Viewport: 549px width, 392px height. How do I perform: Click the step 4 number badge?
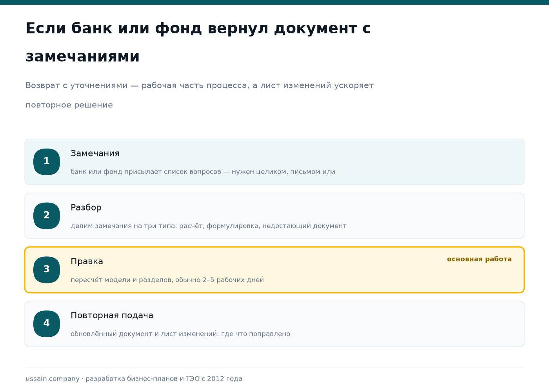(47, 324)
